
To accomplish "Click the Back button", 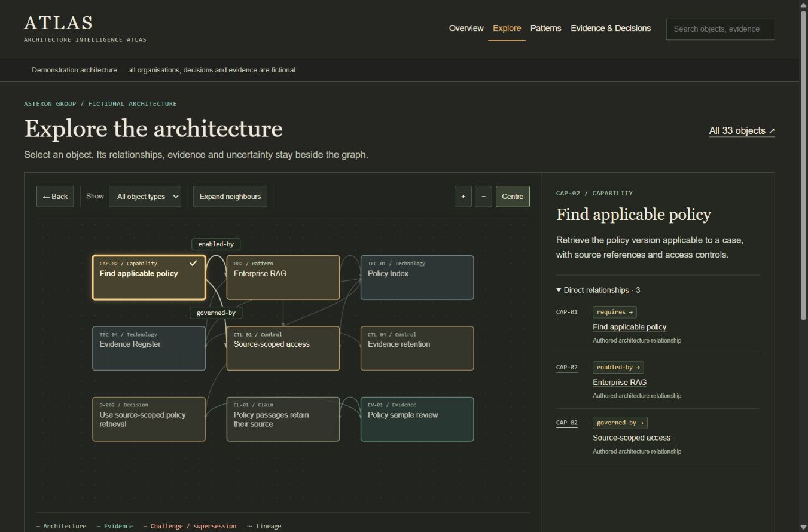I will (x=55, y=197).
